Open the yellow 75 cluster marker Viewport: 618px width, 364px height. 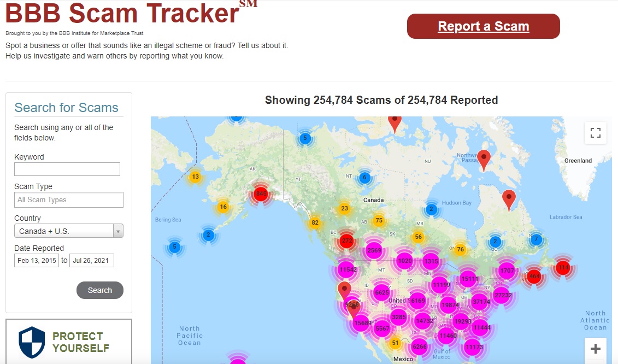(379, 220)
